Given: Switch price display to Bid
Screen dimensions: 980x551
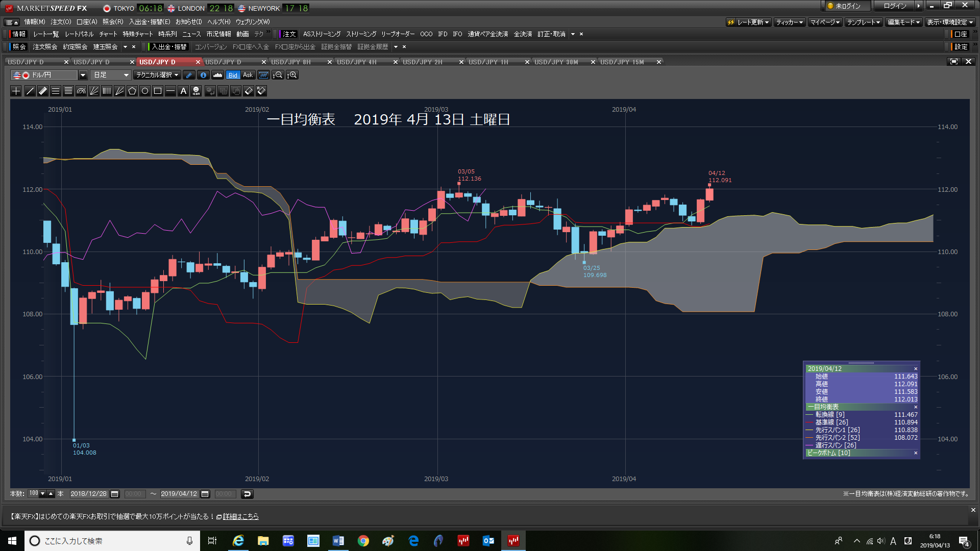Looking at the screenshot, I should (x=233, y=75).
